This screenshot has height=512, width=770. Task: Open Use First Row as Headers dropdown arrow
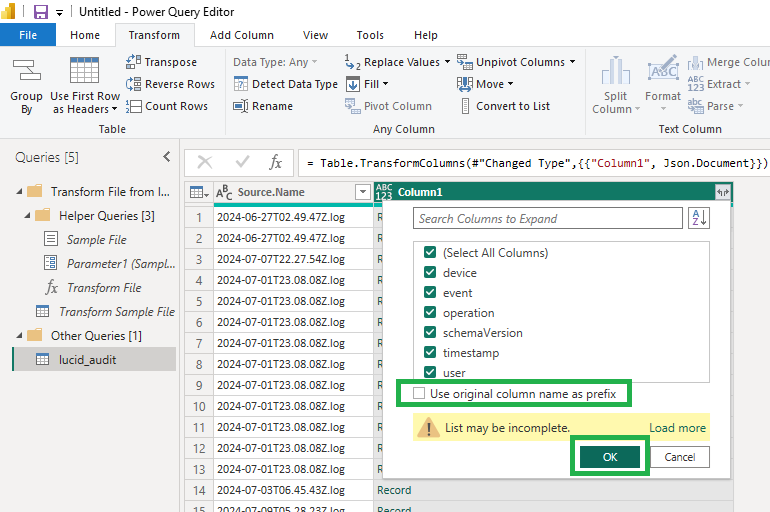click(114, 109)
